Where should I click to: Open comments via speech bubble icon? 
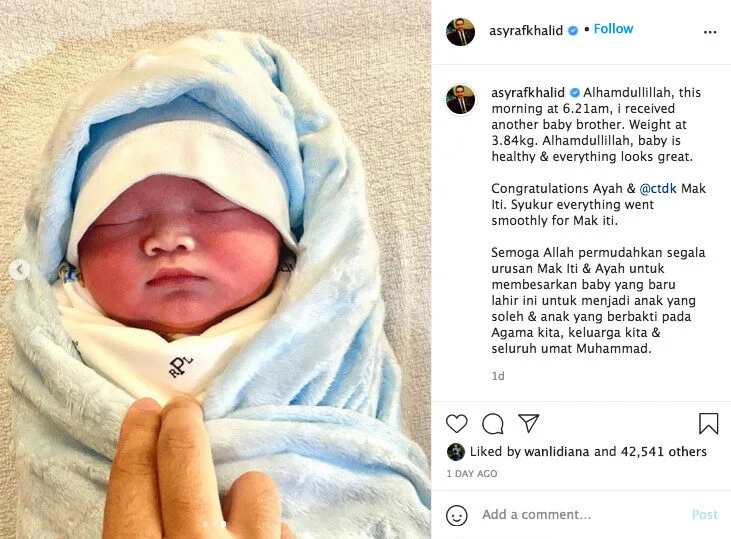[493, 423]
